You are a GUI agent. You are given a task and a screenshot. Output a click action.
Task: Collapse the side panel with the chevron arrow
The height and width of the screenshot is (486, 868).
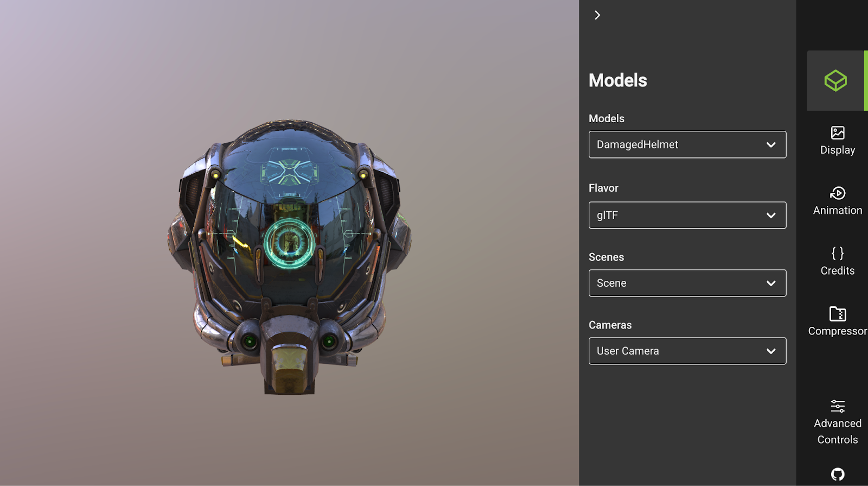(597, 15)
